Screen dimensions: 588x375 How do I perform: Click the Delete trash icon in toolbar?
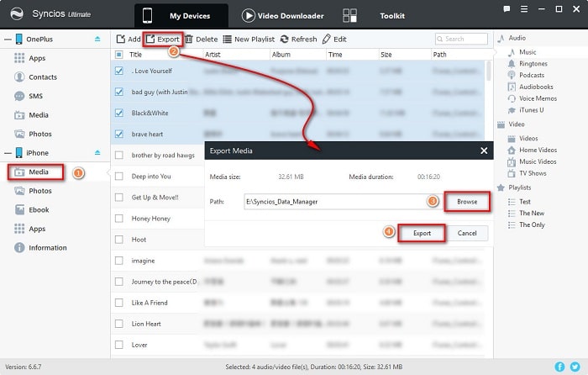coord(189,39)
